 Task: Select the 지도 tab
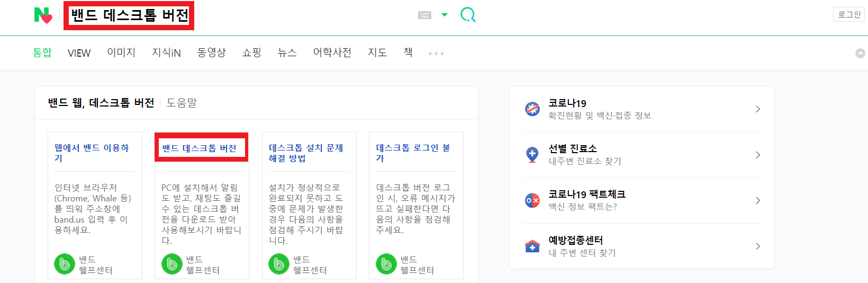tap(377, 52)
